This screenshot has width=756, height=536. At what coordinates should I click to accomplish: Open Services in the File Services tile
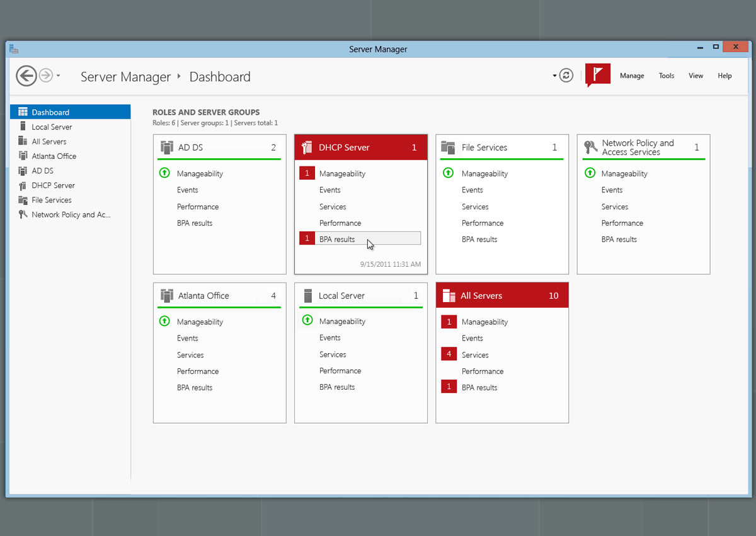(x=475, y=207)
